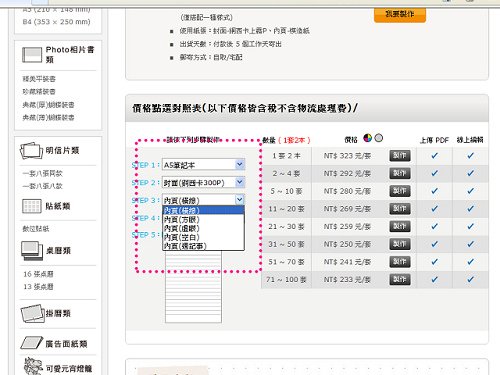This screenshot has width=500, height=375.
Task: Click the 製作 button for 31 ~ 50 套
Action: 400,244
